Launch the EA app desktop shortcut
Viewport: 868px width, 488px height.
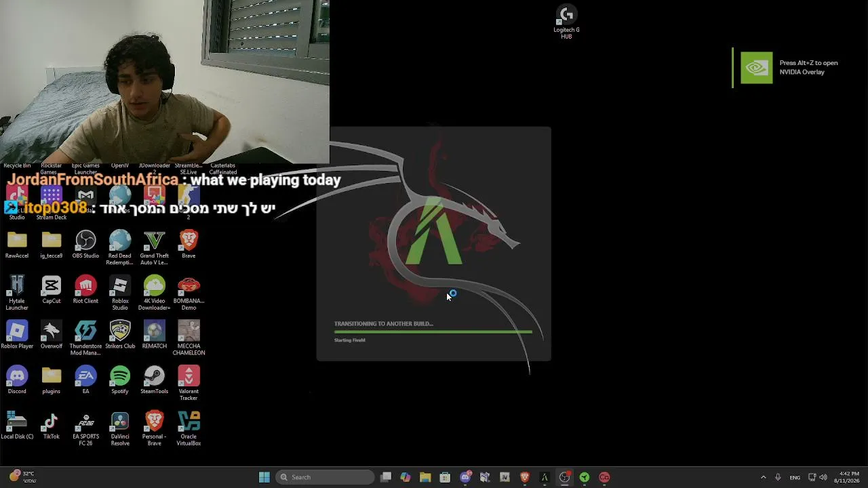point(85,381)
